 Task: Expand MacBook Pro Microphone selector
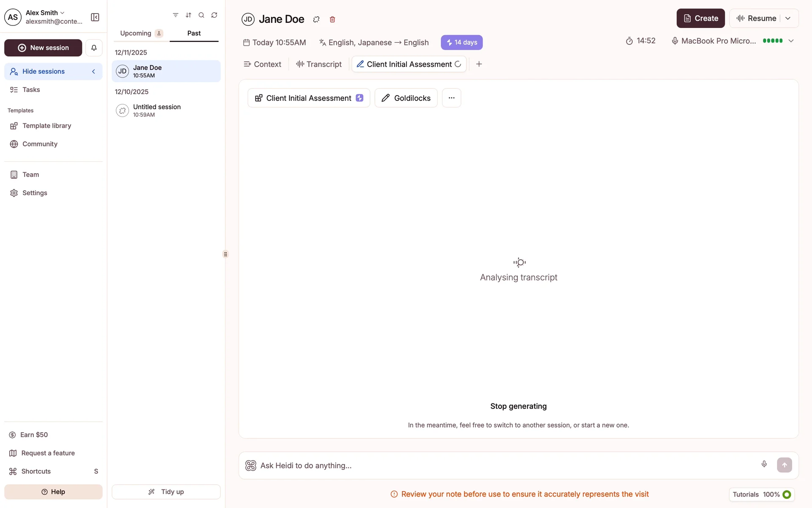coord(791,41)
